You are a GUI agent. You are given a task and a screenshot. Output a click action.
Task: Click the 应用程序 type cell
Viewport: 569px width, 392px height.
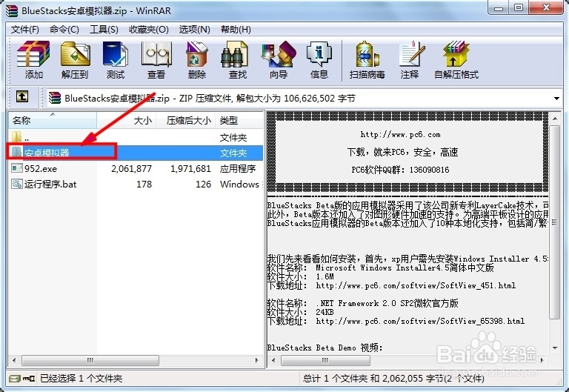[x=238, y=168]
